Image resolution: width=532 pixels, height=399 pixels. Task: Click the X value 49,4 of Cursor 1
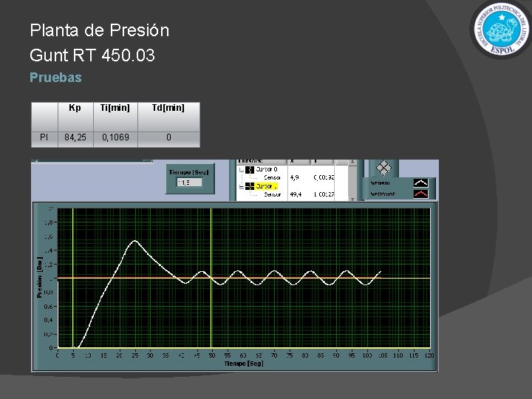click(x=296, y=194)
